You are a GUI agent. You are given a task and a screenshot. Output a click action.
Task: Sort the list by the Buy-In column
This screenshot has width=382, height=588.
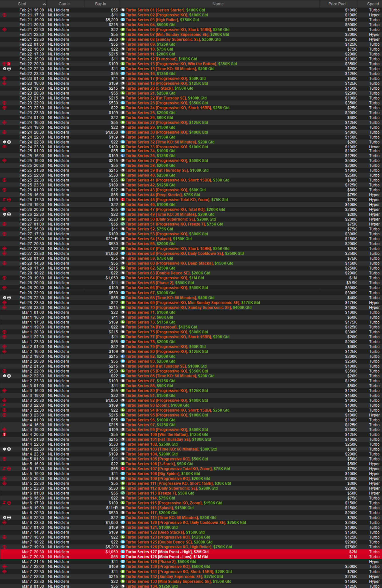(x=101, y=4)
